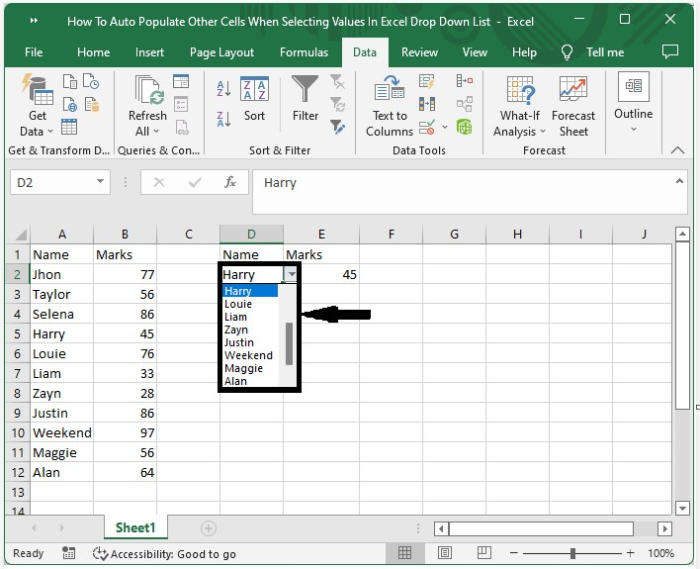Screen dimensions: 700x569
Task: Open the Name Box dropdown arrow
Action: (x=100, y=182)
